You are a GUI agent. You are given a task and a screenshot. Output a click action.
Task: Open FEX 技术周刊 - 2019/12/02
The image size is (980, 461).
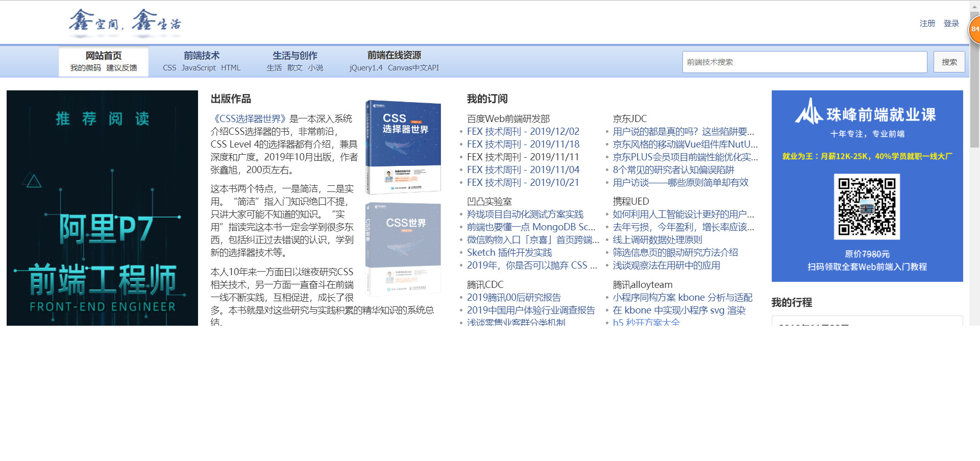(x=523, y=131)
